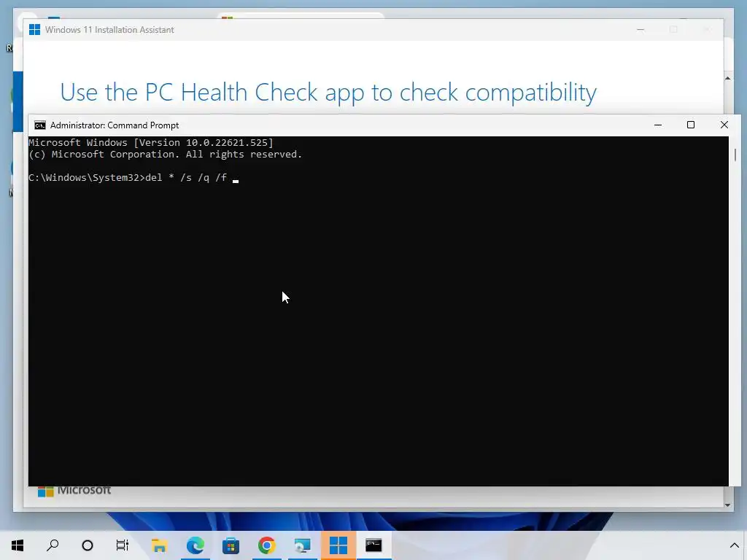
Task: Click Installation Assistant scrollbar down arrow
Action: point(727,505)
